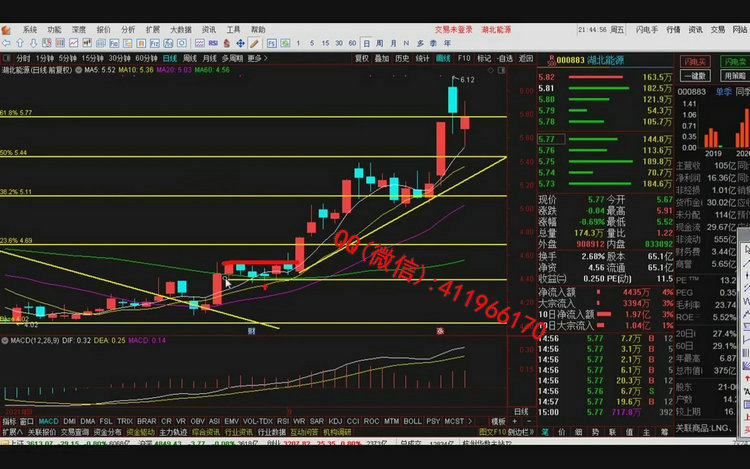Open the 资金分布 bottom tab
The width and height of the screenshot is (750, 469).
click(108, 432)
